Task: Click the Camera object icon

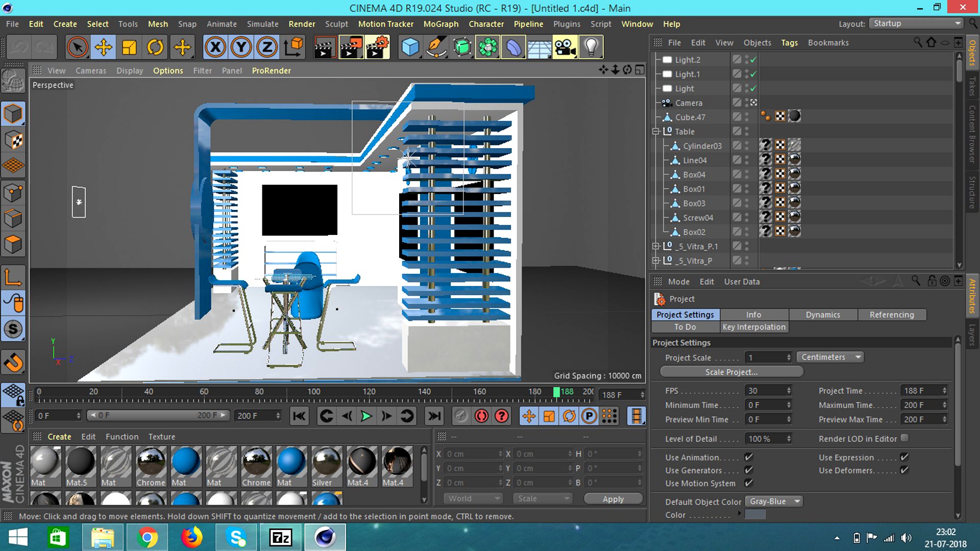Action: pyautogui.click(x=565, y=47)
